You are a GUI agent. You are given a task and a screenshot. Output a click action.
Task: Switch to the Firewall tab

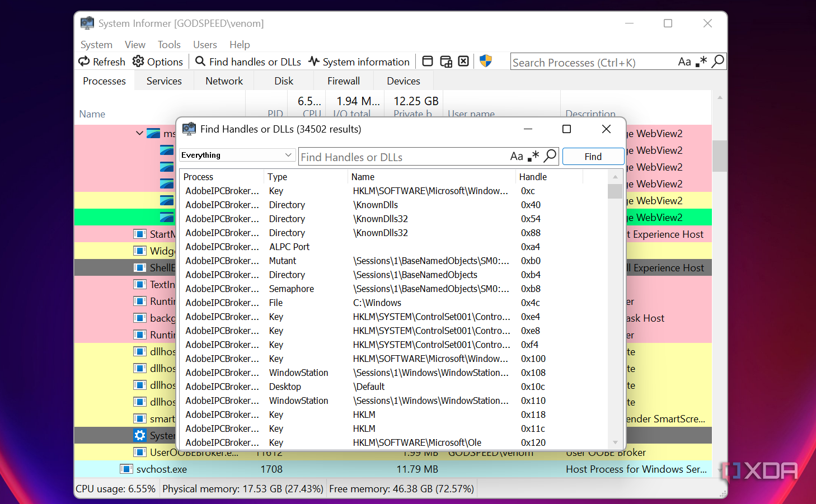(344, 81)
